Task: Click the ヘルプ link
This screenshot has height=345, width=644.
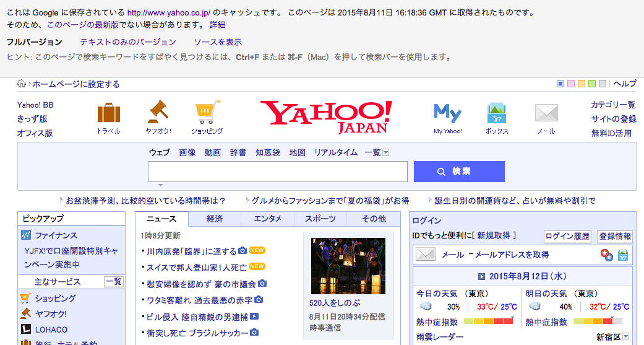Action: [x=625, y=84]
